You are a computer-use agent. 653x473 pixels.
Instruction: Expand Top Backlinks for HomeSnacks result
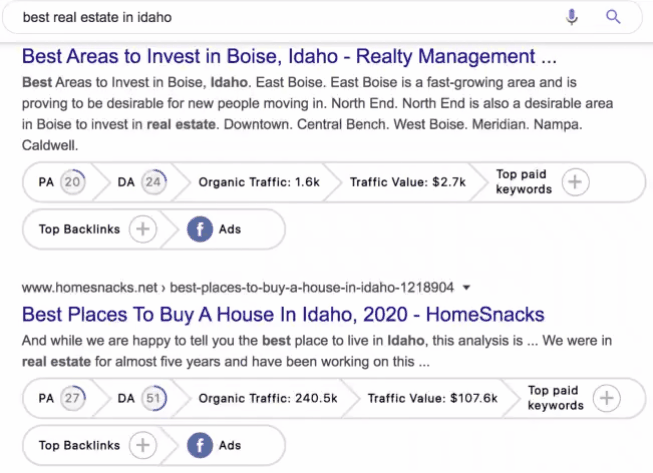[x=143, y=445]
